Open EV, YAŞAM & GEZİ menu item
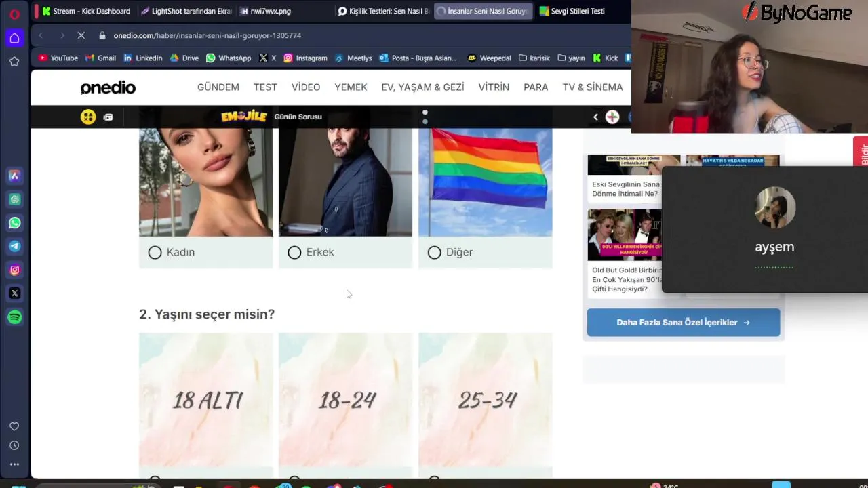The width and height of the screenshot is (868, 488). [422, 87]
